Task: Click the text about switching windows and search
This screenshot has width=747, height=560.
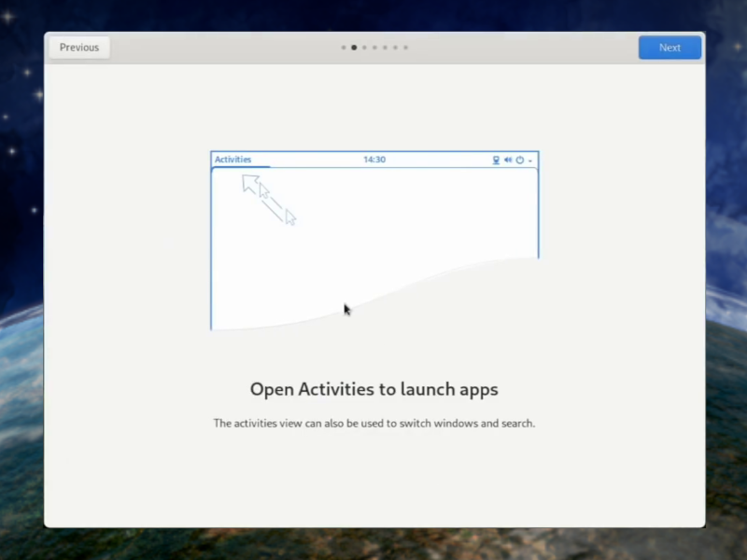Action: pyautogui.click(x=373, y=423)
